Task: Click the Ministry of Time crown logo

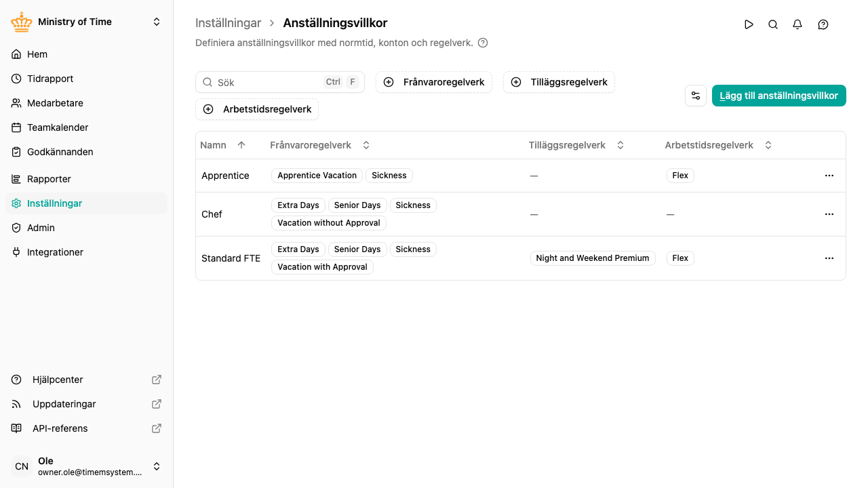Action: [22, 22]
